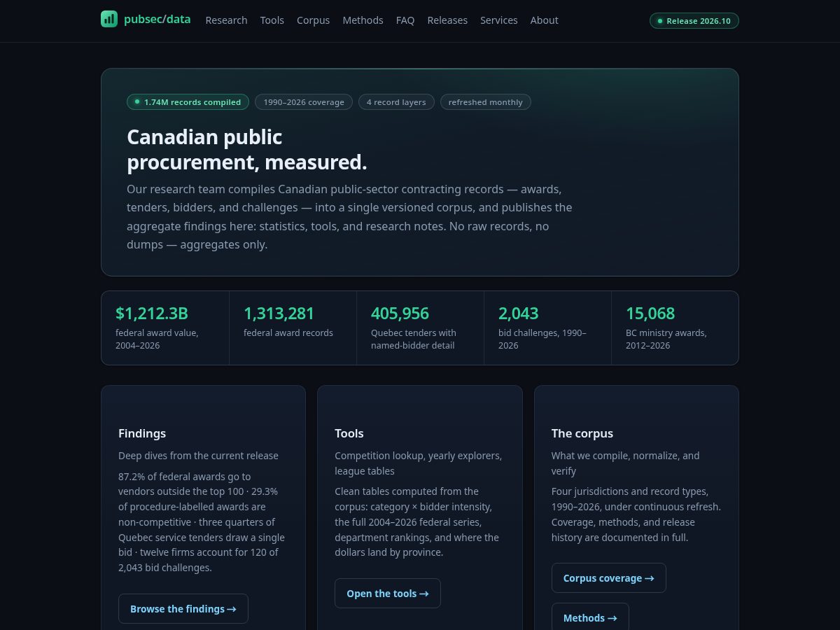Open the FAQ page
The width and height of the screenshot is (840, 630).
point(405,20)
